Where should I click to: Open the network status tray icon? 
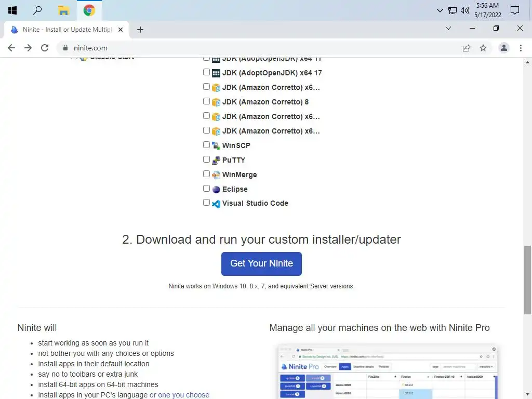click(453, 10)
